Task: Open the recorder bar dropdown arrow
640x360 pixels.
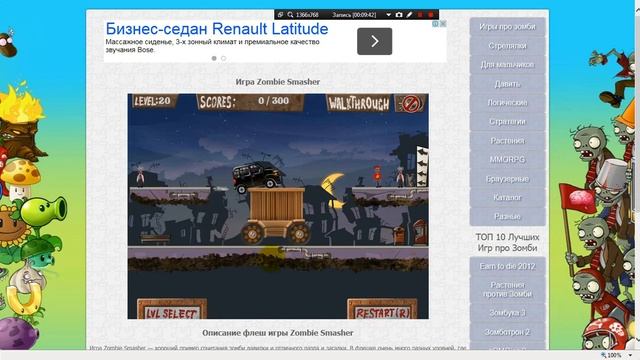Action: (x=388, y=15)
